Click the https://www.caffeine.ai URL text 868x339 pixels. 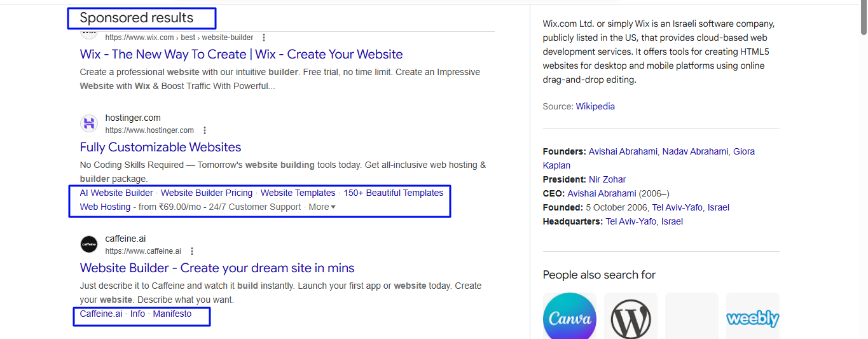pyautogui.click(x=143, y=251)
